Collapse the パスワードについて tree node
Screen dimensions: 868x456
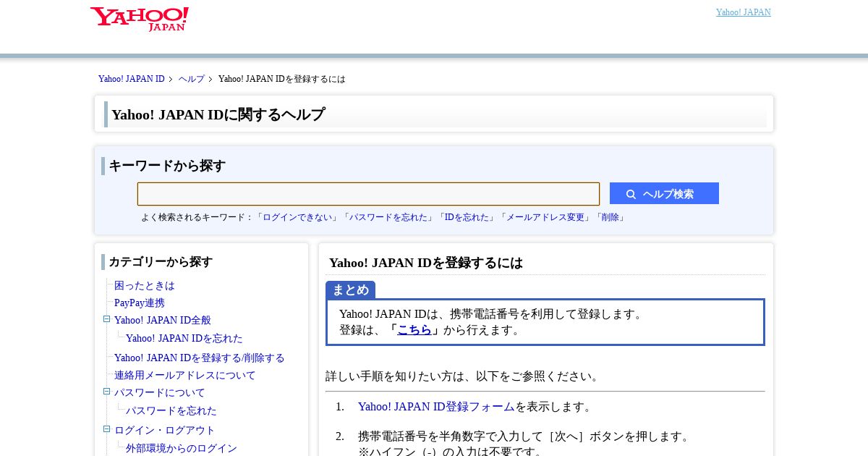[x=106, y=392]
